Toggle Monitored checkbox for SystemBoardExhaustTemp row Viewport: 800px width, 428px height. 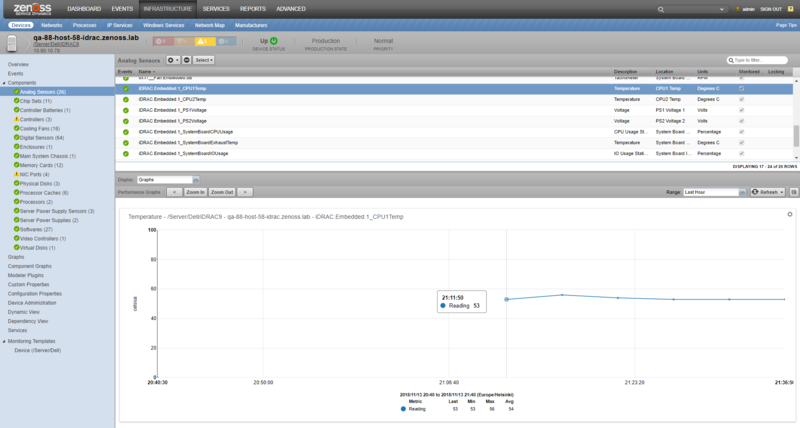click(x=741, y=143)
